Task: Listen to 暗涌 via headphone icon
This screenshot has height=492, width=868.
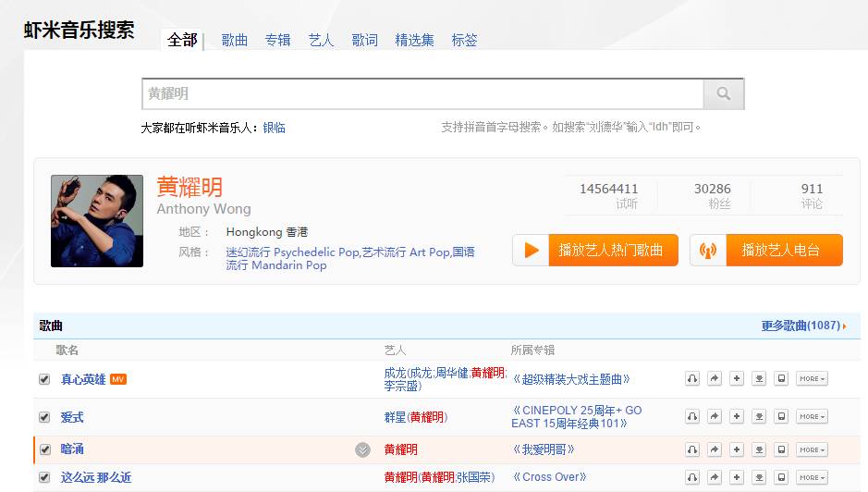Action: coord(692,449)
